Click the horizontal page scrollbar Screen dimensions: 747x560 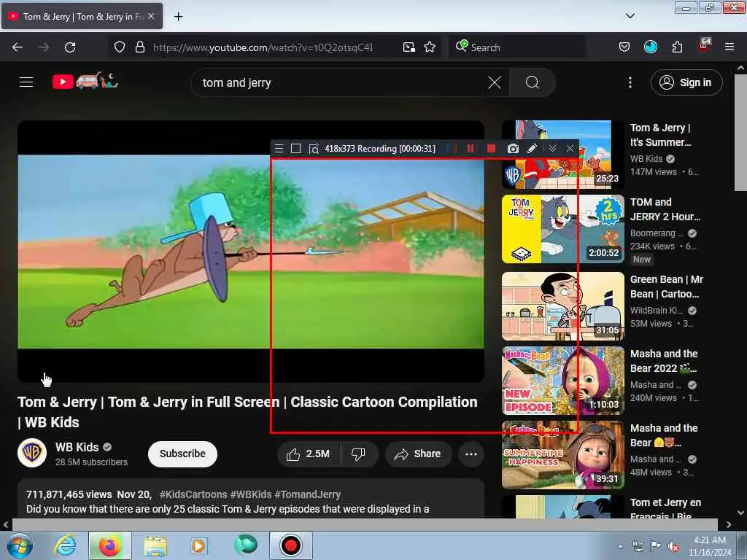[x=365, y=525]
